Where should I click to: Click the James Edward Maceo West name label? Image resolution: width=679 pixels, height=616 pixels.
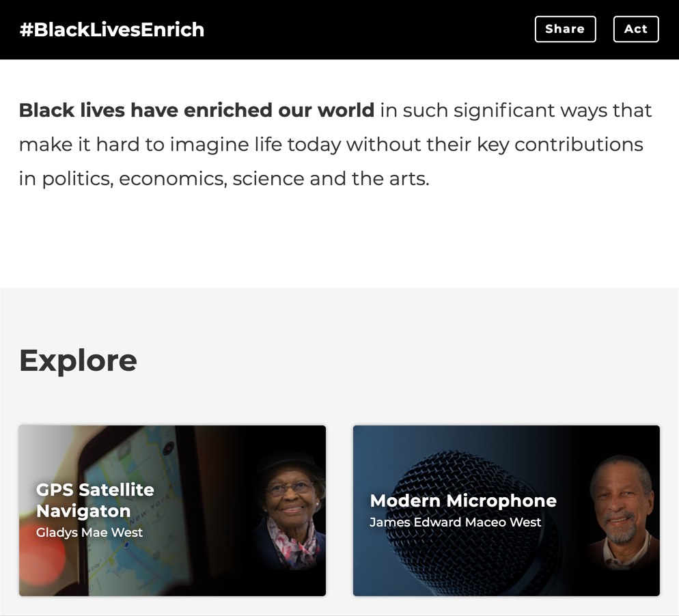pos(455,522)
